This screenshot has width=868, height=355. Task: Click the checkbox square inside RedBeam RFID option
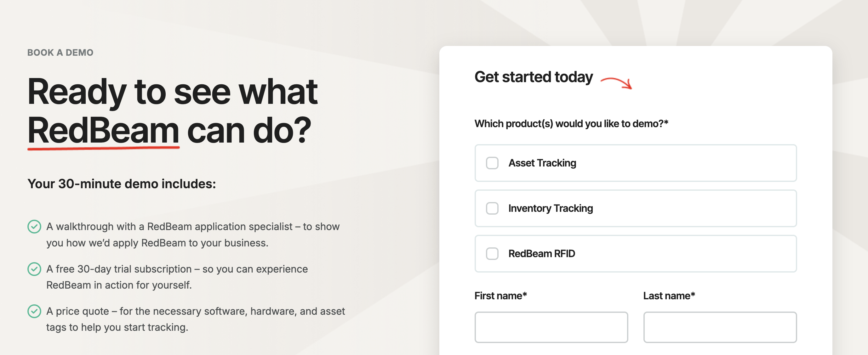coord(492,254)
